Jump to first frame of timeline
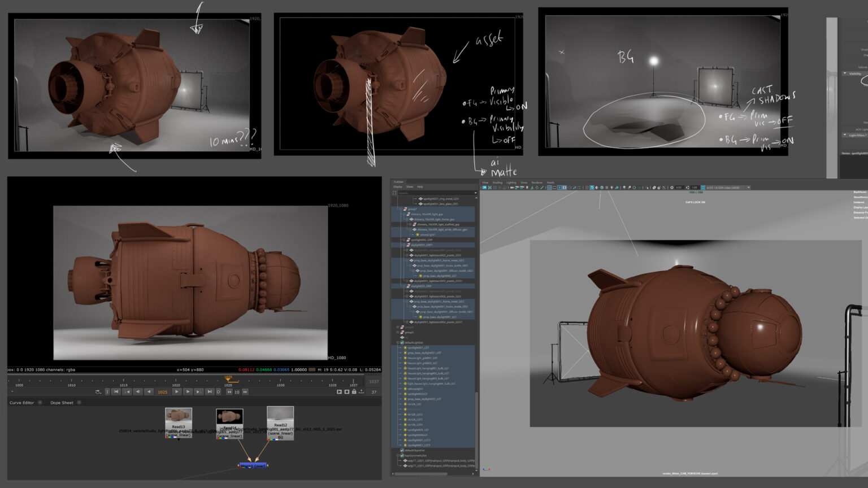The width and height of the screenshot is (868, 488). [116, 391]
